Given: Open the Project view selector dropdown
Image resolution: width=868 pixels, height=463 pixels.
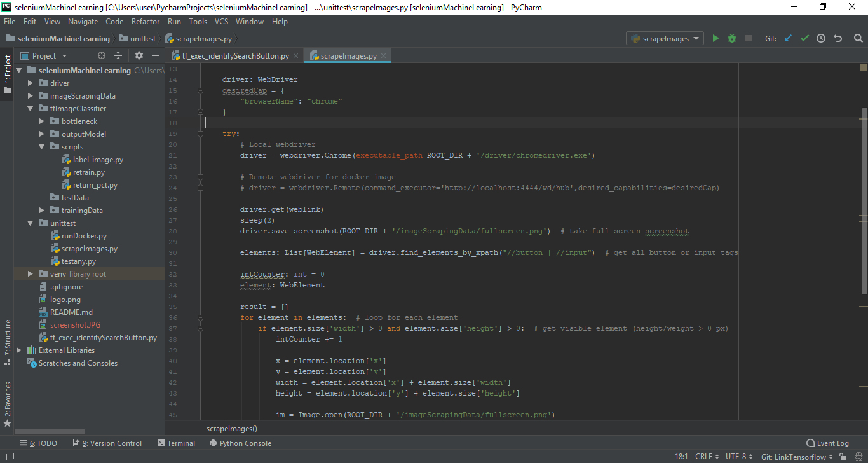Looking at the screenshot, I should click(x=44, y=55).
